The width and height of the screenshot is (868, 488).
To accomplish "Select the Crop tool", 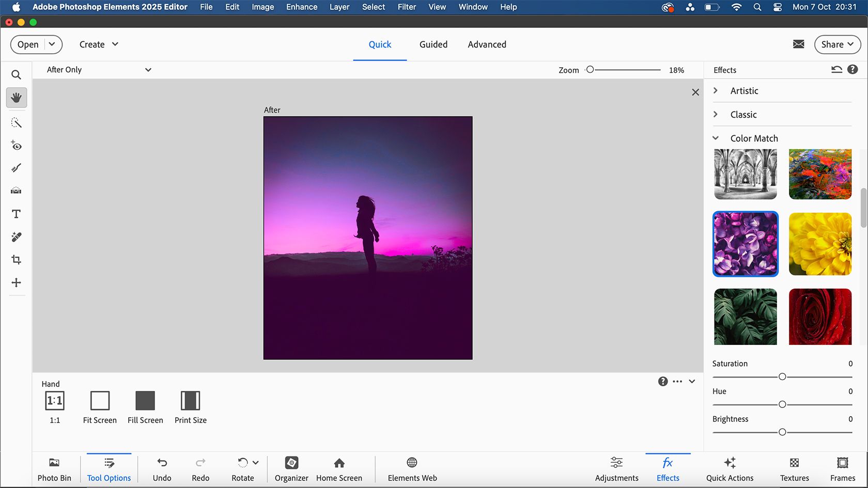I will (17, 259).
